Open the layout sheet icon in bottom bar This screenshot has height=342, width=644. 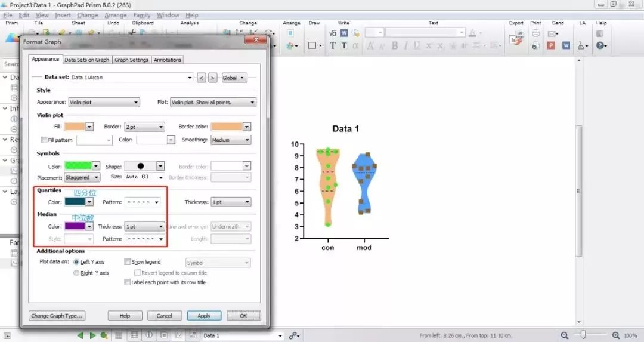(x=193, y=335)
